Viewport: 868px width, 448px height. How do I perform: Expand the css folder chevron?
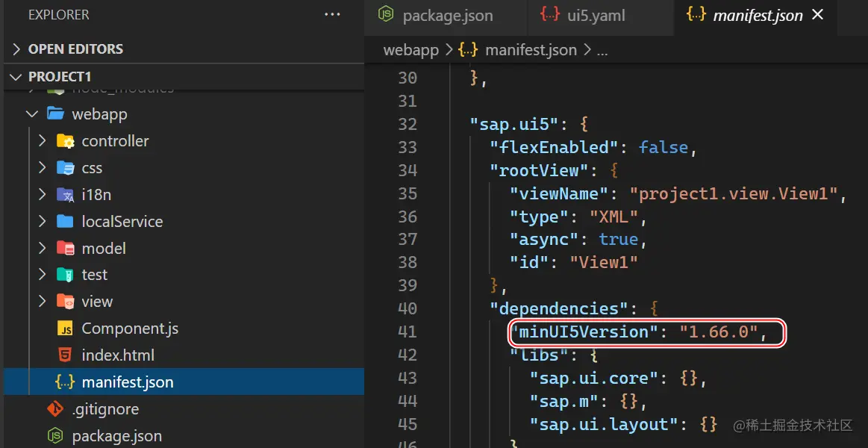[42, 168]
